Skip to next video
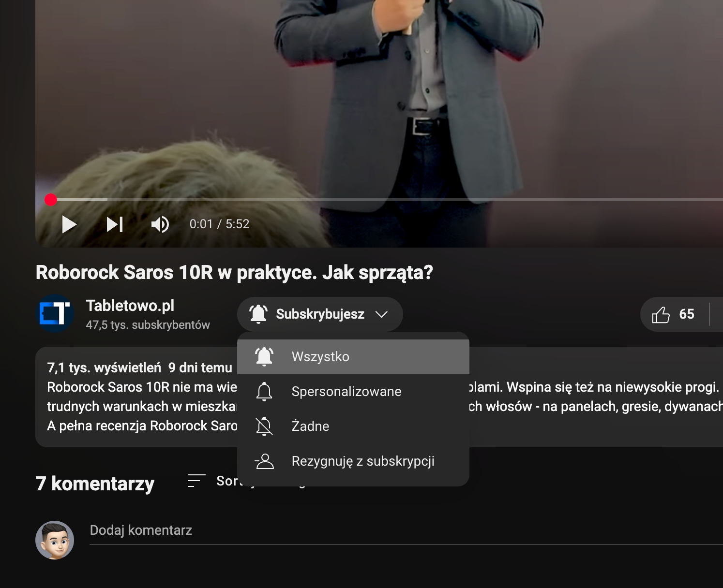 coord(115,224)
